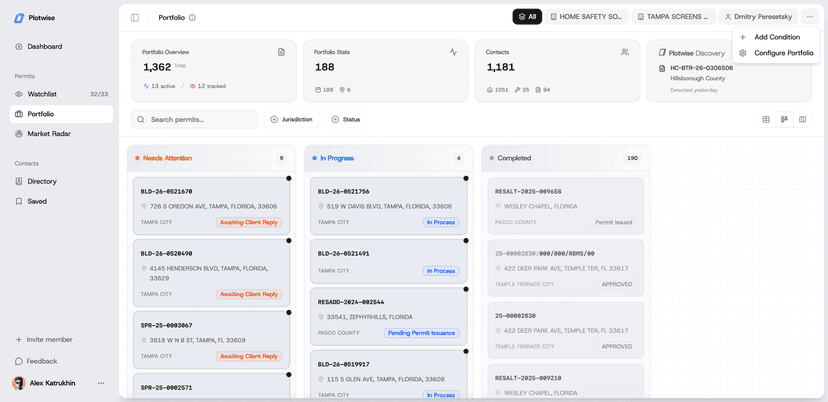Select the TAMPA SCREENS tab
The image size is (828, 402).
(x=674, y=17)
